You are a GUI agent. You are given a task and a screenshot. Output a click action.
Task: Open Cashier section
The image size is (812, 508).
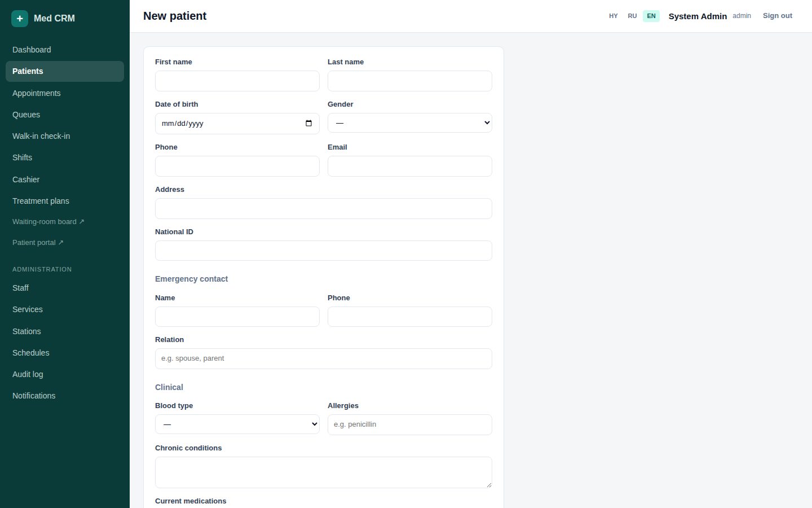click(x=65, y=179)
